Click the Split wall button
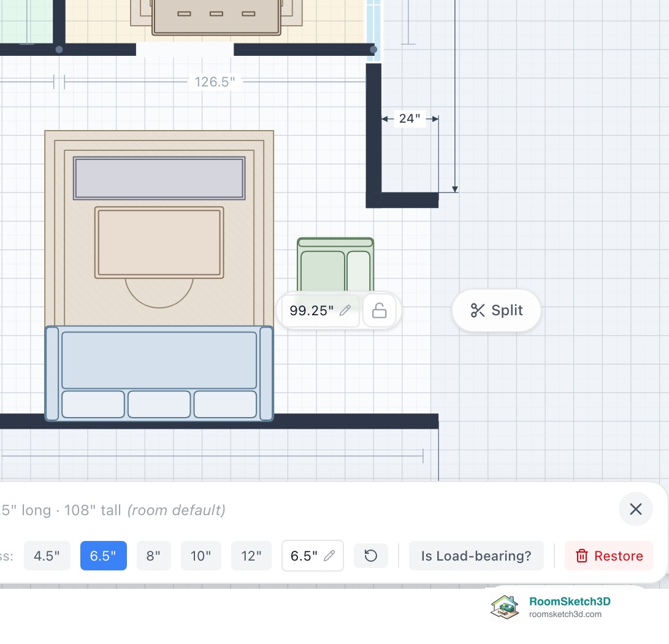Image resolution: width=669 pixels, height=644 pixels. (x=496, y=310)
